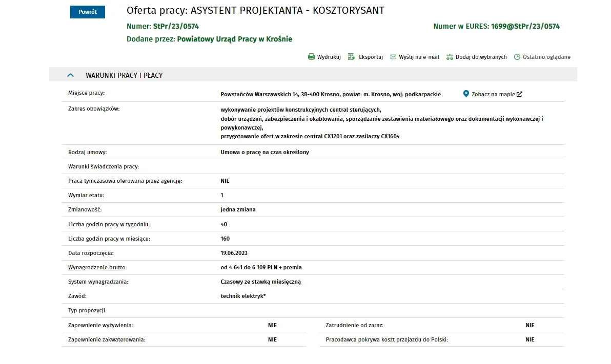Click the Rodzaj umowy label

pos(87,152)
